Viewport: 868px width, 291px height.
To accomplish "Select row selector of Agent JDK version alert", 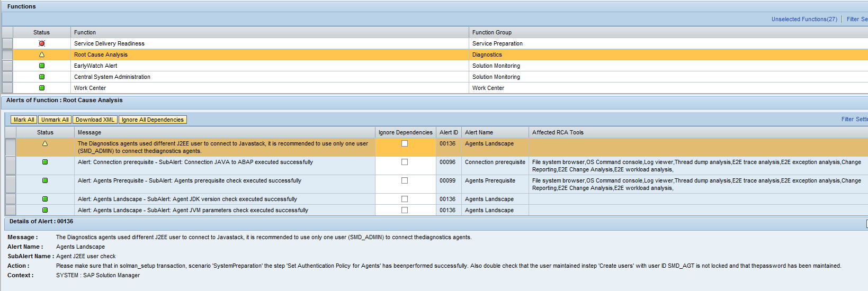I will point(11,199).
